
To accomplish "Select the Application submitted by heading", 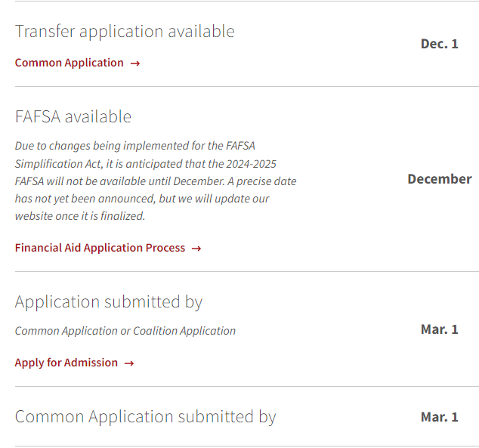I will [x=109, y=302].
